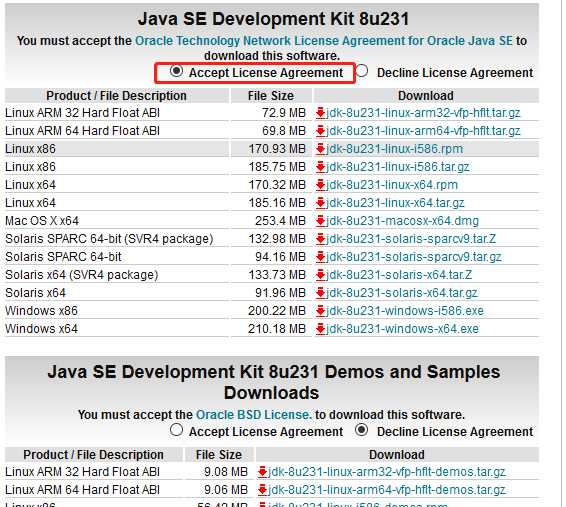Click red download arrow for windows-x64.exe
The image size is (566, 507).
pos(321,329)
